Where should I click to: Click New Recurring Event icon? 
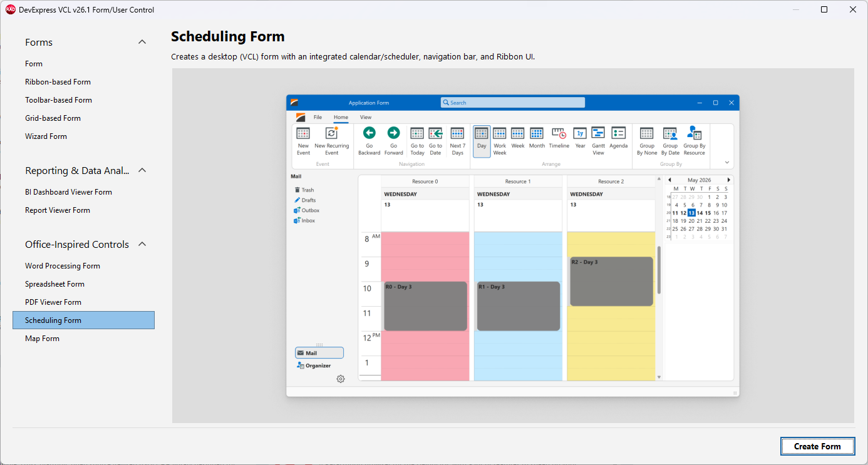click(332, 133)
